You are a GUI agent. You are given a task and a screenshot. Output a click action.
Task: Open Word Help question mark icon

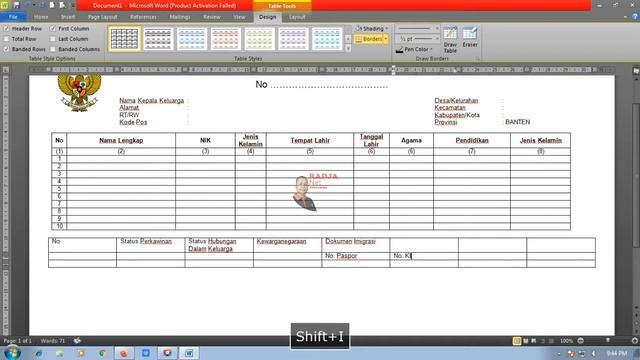635,17
